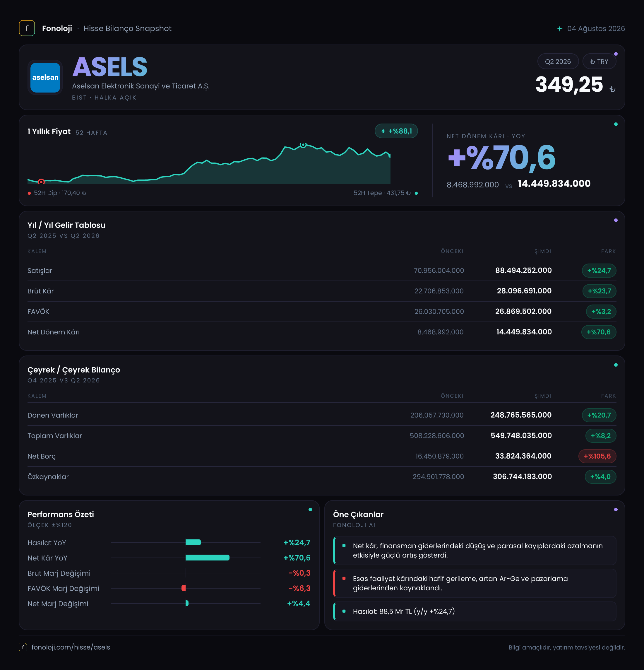Click the Dönen Varlıklar row label
Viewport: 644px width, 670px height.
point(53,415)
